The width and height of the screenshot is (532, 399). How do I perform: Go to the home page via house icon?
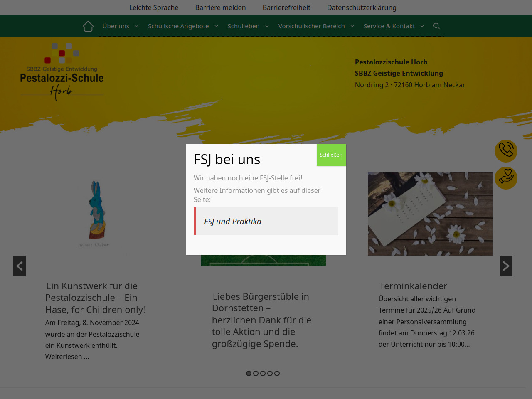click(x=88, y=26)
